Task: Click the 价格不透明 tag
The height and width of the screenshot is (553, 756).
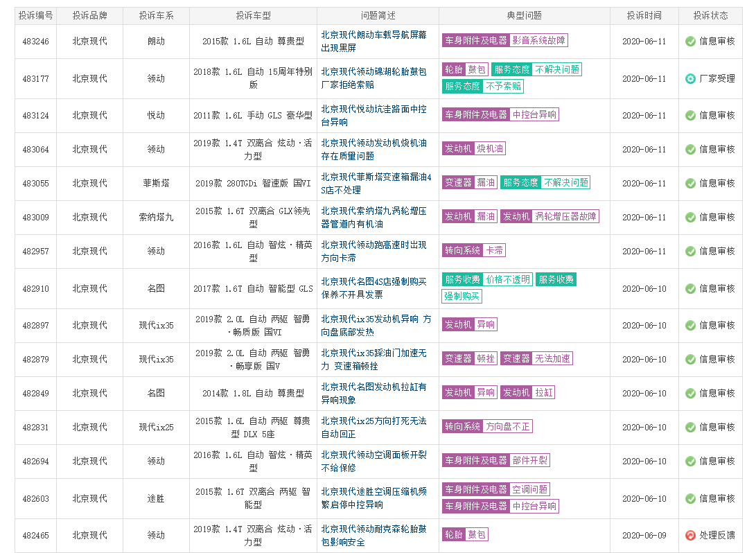Action: (508, 280)
